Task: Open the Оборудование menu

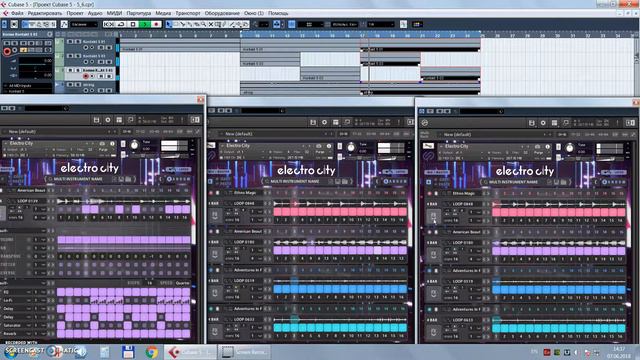Action: pos(222,13)
